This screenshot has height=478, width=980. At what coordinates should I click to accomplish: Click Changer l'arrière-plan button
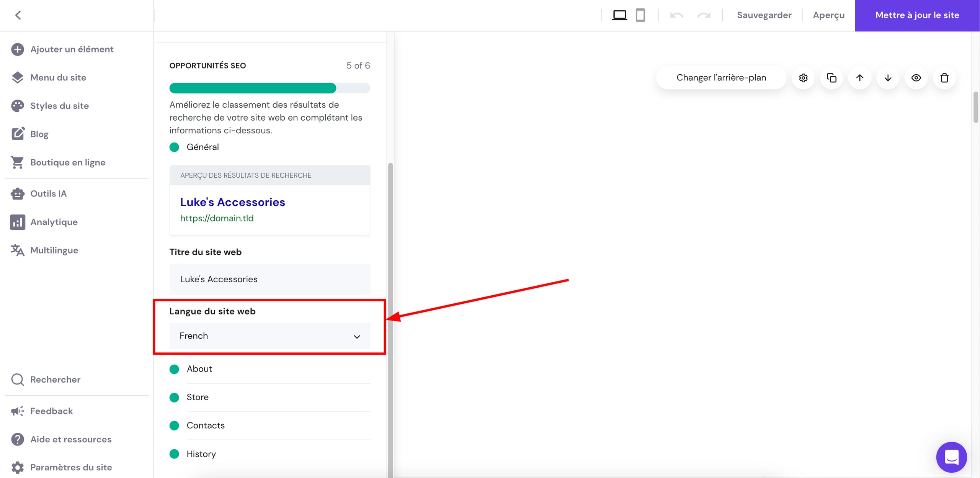(721, 78)
